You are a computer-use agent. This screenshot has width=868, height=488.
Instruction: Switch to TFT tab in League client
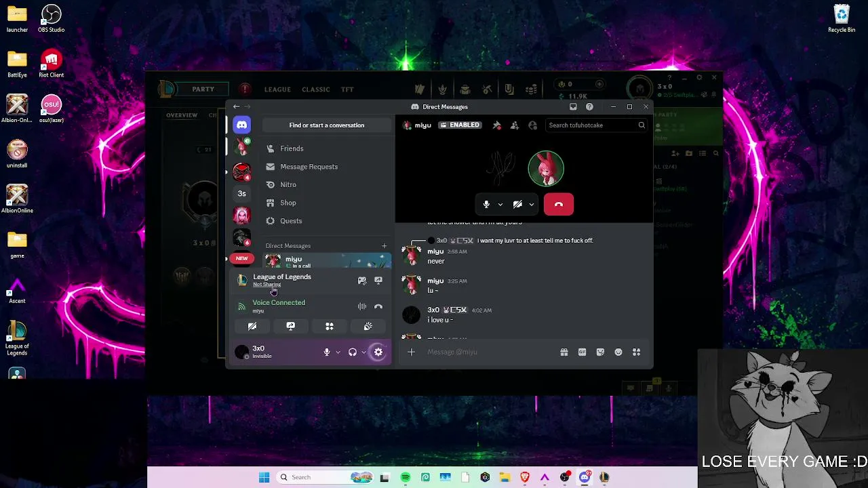pos(347,89)
